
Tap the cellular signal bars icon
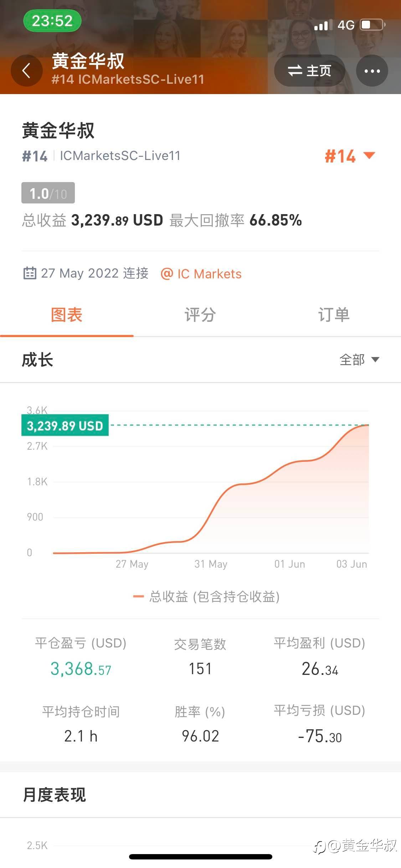pos(323,25)
